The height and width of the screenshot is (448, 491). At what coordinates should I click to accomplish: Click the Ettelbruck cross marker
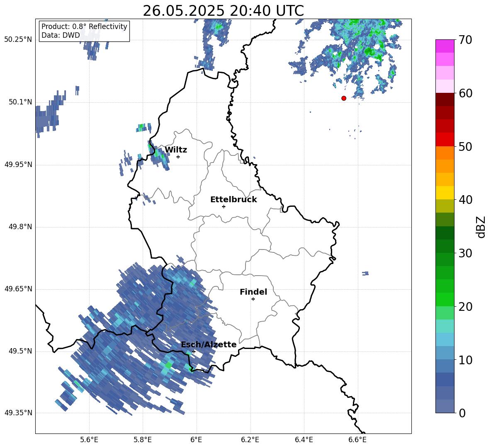pyautogui.click(x=224, y=206)
